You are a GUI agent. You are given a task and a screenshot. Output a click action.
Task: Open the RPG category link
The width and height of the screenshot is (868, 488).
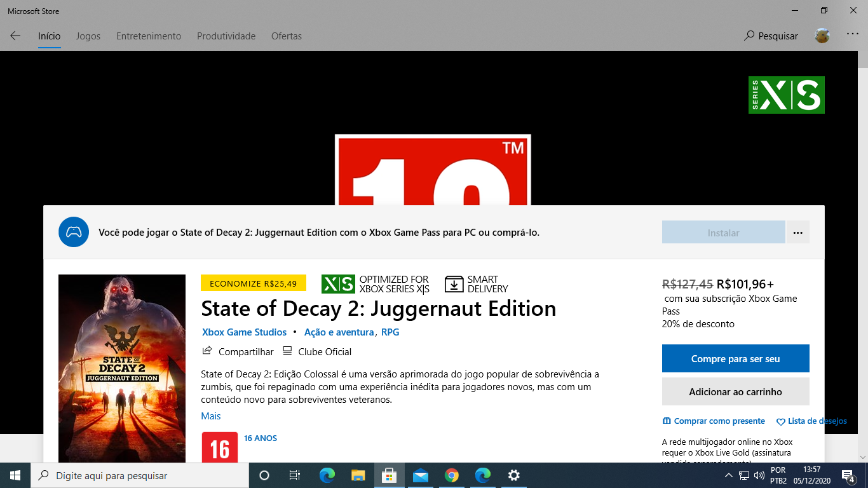390,332
